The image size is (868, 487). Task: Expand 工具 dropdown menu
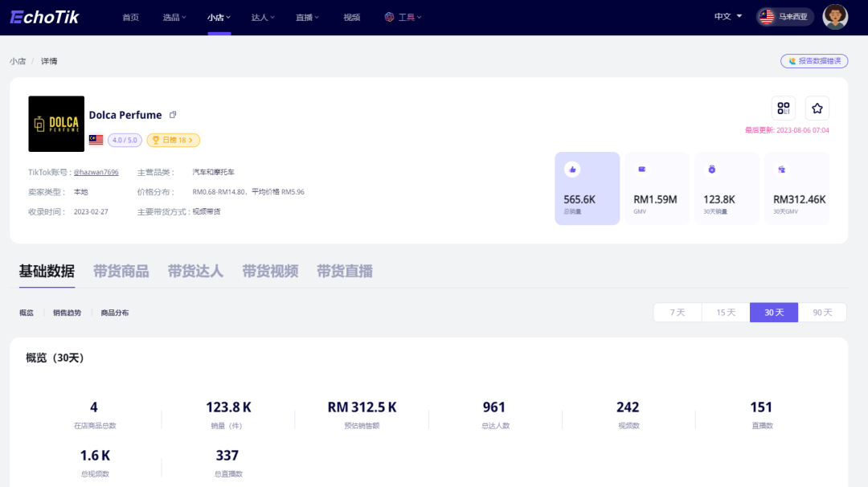[410, 17]
